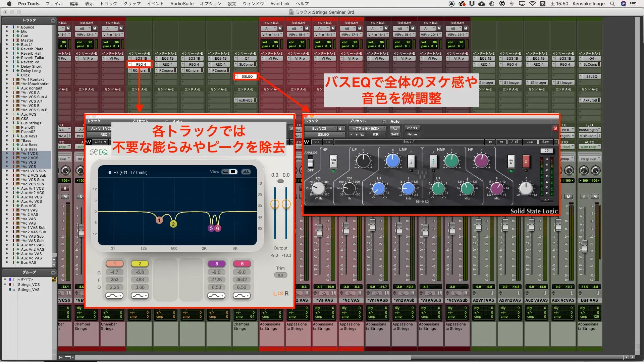The width and height of the screenshot is (644, 362).
Task: Click the SSLEQ output gain white knob
Action: click(526, 188)
